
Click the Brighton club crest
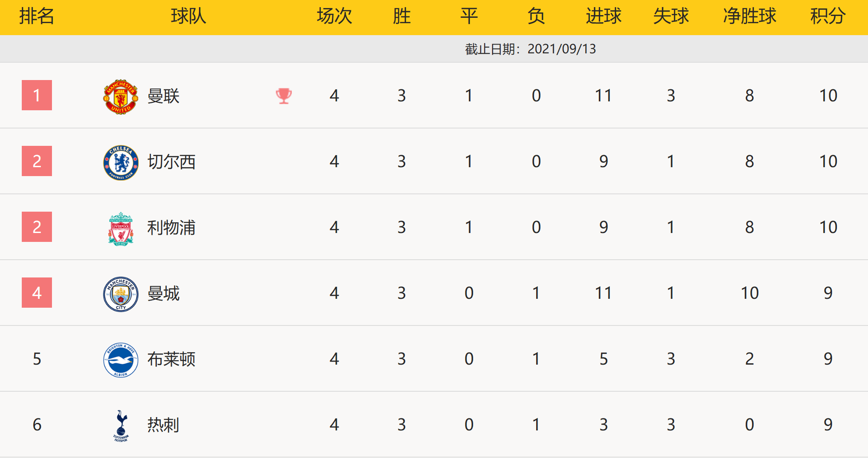120,360
